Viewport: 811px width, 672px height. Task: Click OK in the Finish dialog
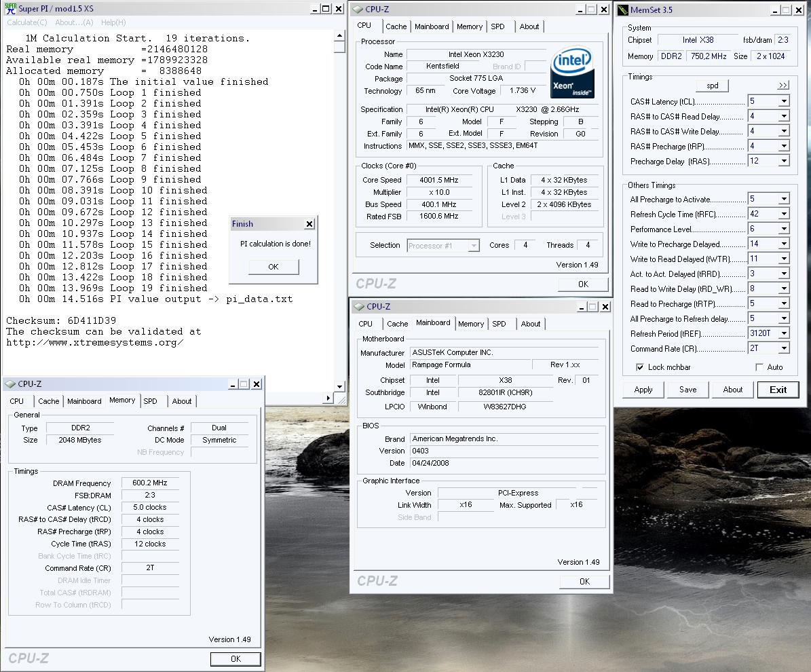pos(273,267)
